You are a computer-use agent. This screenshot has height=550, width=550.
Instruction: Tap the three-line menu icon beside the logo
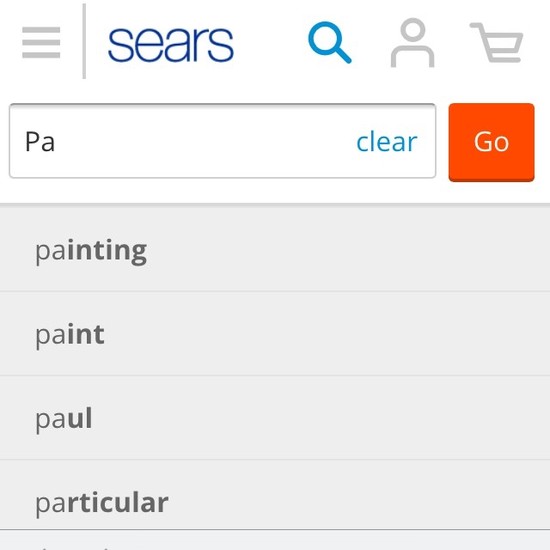[41, 42]
